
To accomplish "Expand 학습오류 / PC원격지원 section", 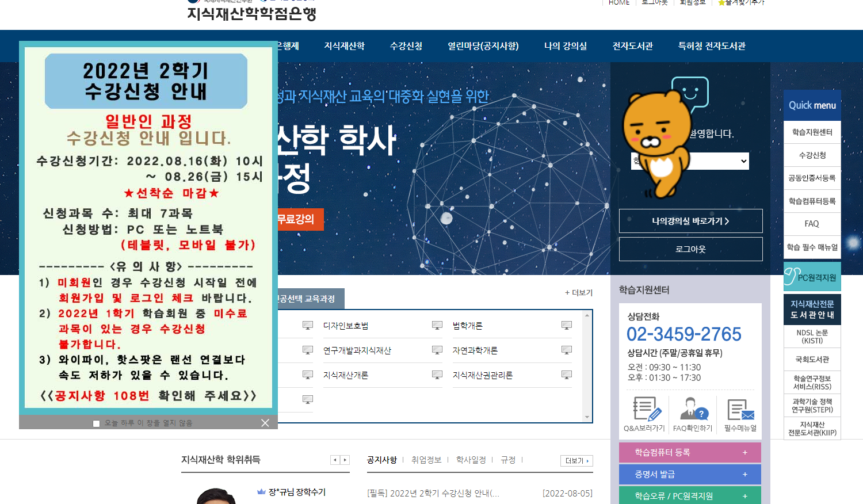I will tap(689, 495).
